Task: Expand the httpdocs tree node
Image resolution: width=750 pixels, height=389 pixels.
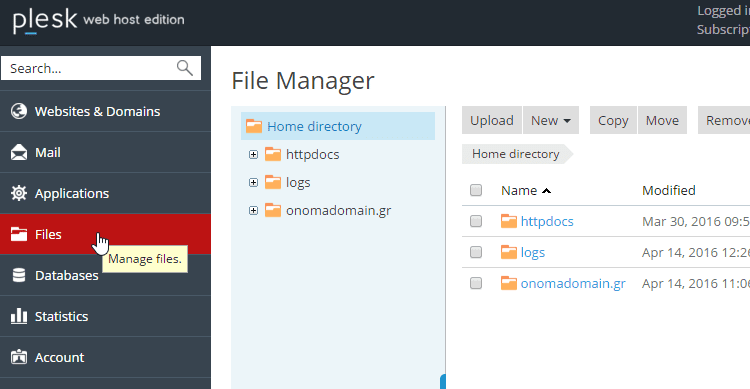Action: pos(254,155)
